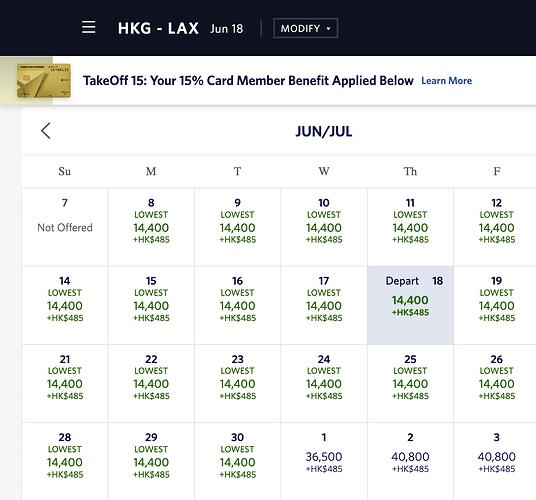Select June 21 calendar date
Screen dimensions: 536x500
pyautogui.click(x=65, y=383)
